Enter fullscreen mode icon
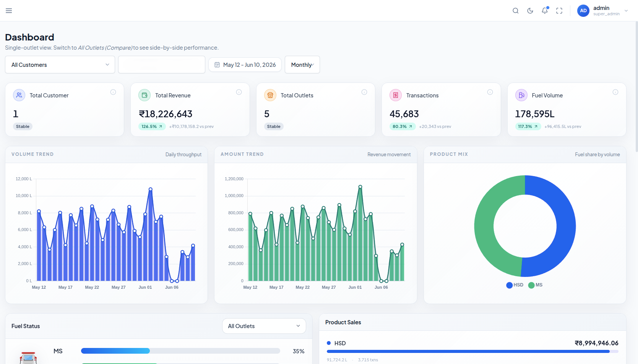This screenshot has height=364, width=638. (x=559, y=11)
